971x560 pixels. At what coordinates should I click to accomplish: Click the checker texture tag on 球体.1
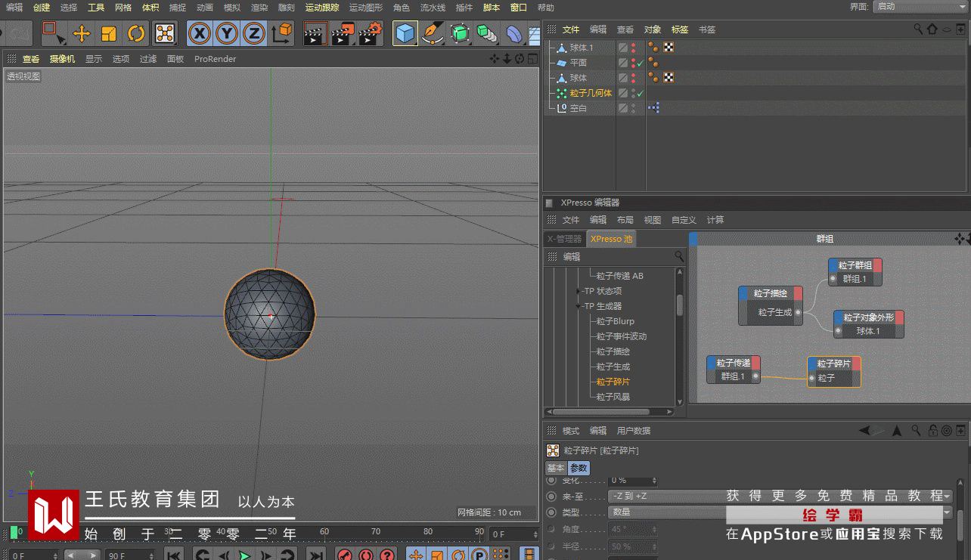tap(669, 48)
